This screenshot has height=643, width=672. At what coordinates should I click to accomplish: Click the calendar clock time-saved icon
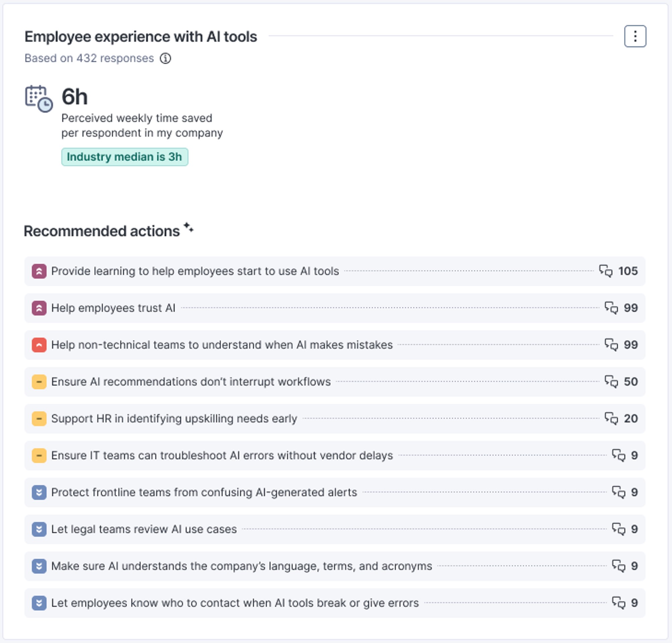point(39,99)
